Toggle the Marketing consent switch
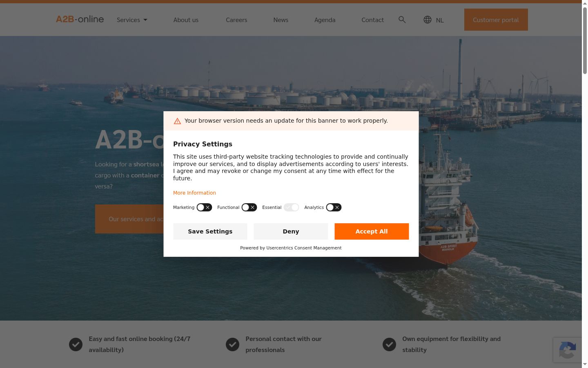Viewport: 588px width, 368px height. pyautogui.click(x=204, y=207)
